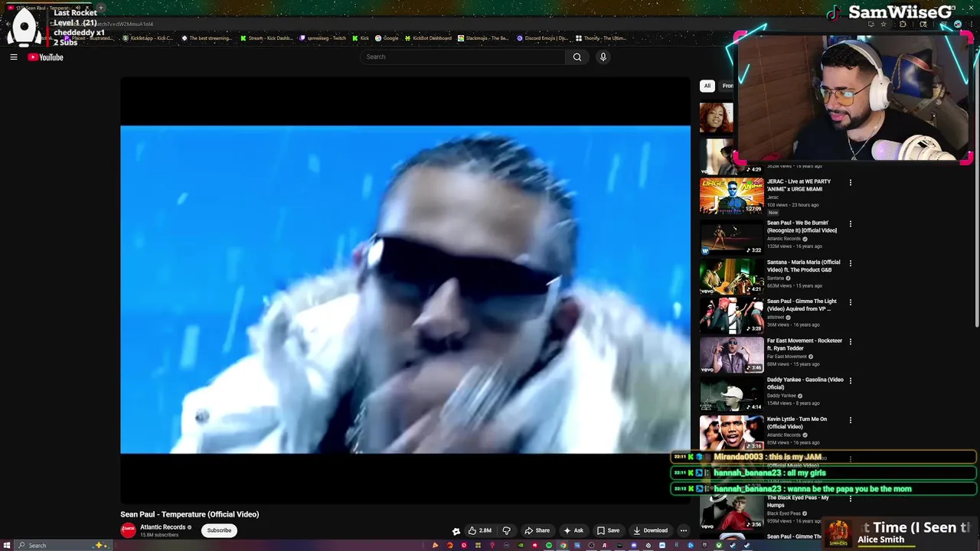The width and height of the screenshot is (980, 551).
Task: Open Far East Movement Rocketeer video title
Action: pos(805,344)
